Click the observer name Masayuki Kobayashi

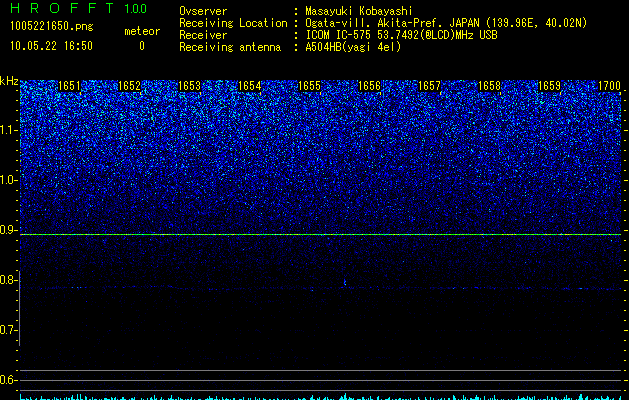359,11
